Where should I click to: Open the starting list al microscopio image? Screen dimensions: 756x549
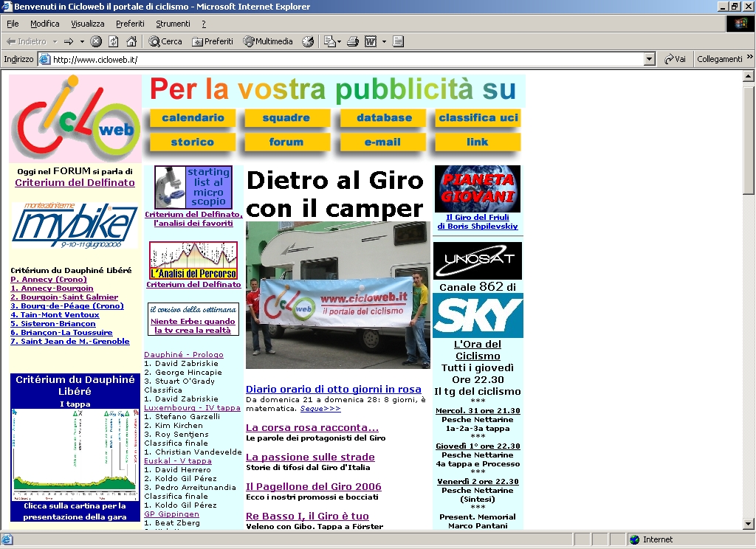(193, 187)
